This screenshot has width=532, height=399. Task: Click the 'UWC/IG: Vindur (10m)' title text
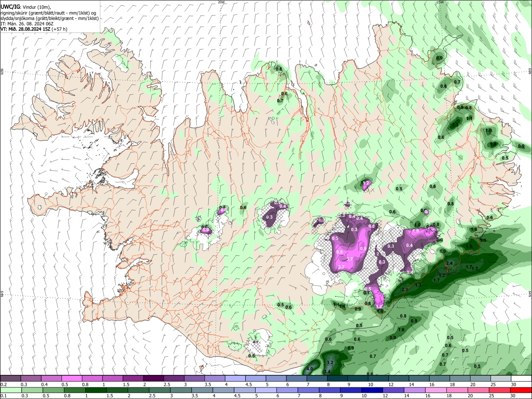25,7
